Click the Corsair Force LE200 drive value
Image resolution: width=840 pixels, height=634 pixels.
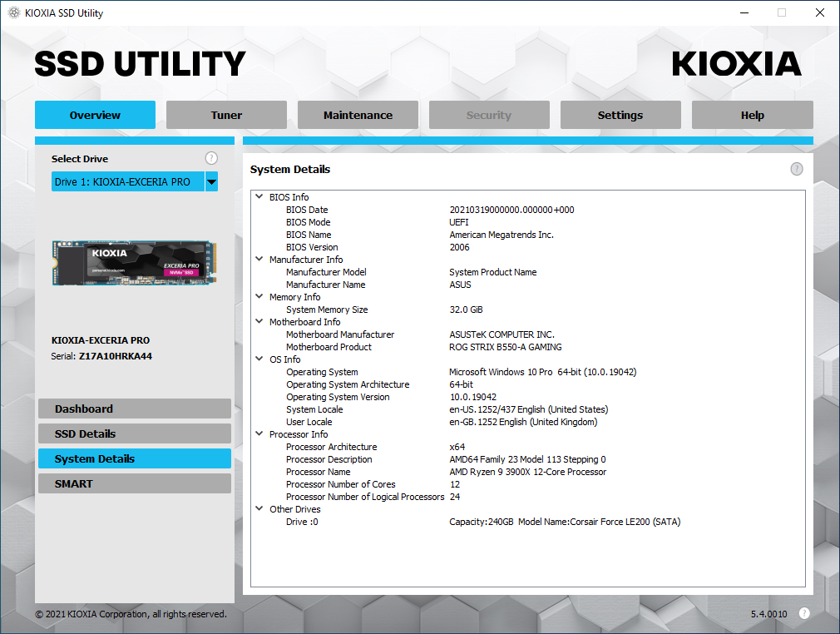point(565,522)
